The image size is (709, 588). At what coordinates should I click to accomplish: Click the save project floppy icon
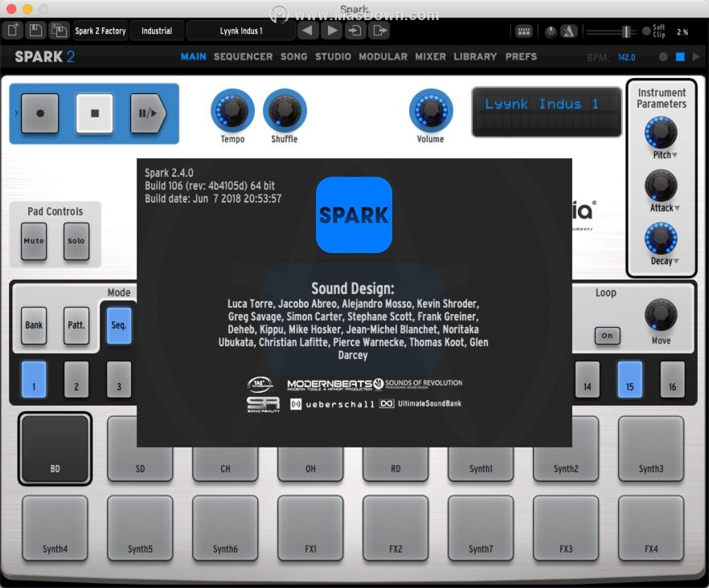click(x=35, y=31)
